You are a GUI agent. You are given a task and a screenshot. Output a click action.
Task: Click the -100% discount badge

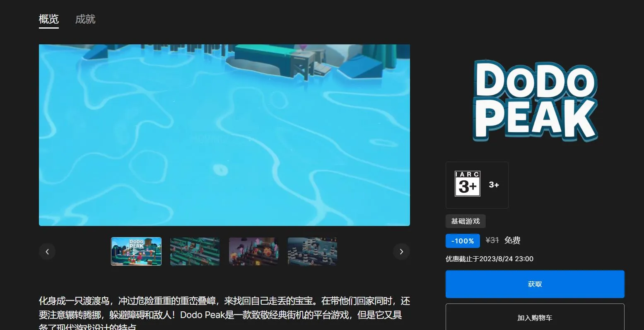(x=463, y=241)
